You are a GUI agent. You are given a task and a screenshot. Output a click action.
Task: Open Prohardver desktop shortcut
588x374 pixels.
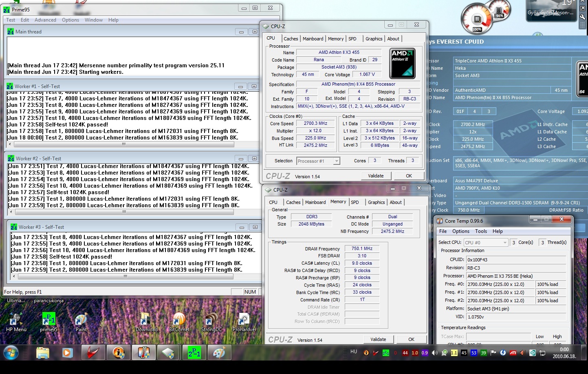point(244,322)
